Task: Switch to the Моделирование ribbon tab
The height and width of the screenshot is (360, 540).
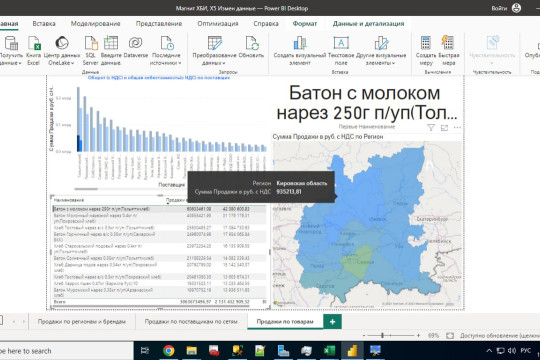Action: 95,24
